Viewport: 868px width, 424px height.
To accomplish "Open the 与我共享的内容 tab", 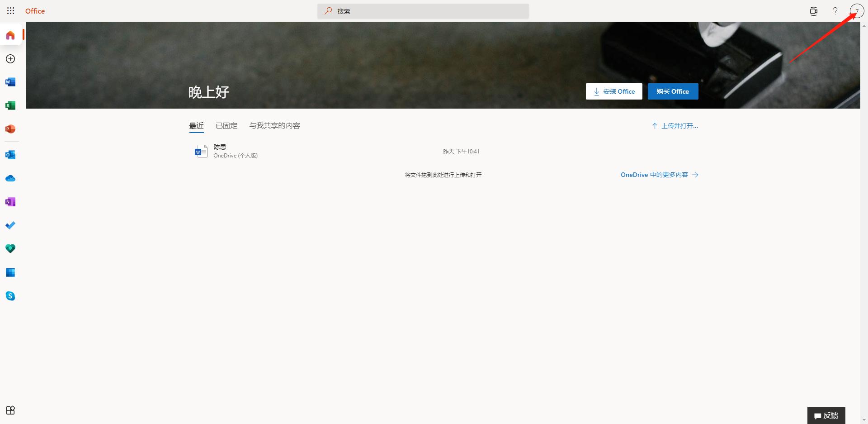I will [x=275, y=126].
